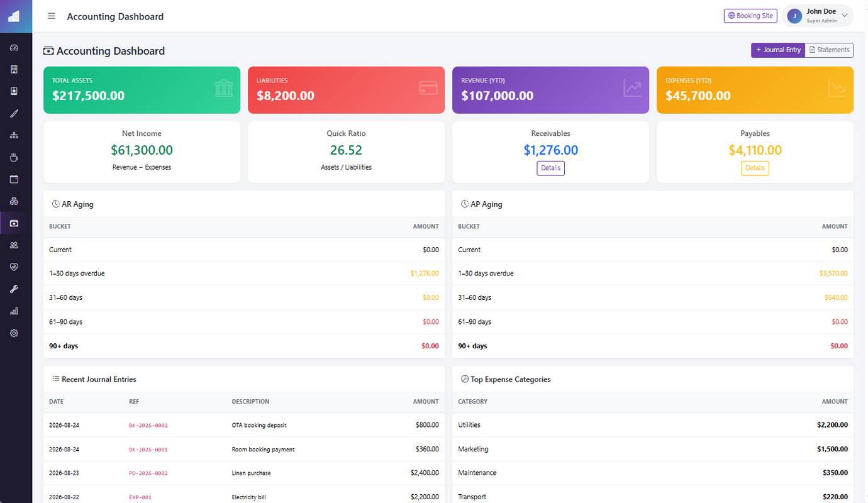Click the downward trend icon on Expenses card
868x503 pixels.
click(837, 88)
